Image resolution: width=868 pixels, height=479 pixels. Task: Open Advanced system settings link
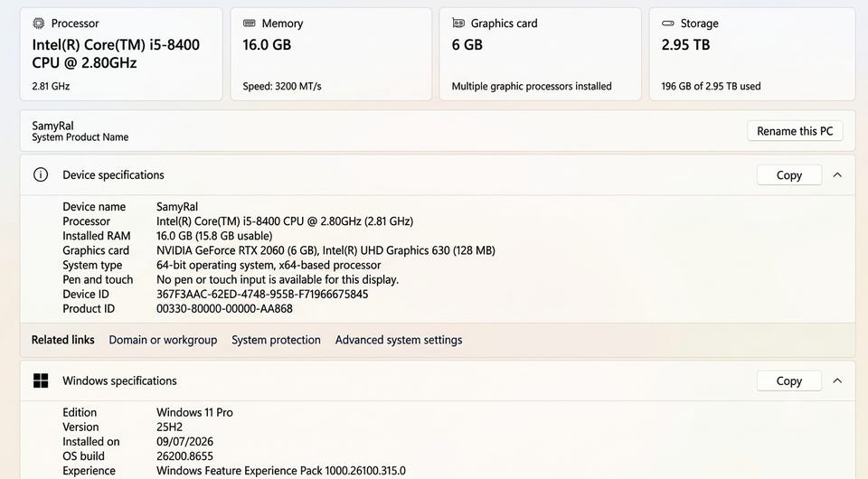click(399, 340)
